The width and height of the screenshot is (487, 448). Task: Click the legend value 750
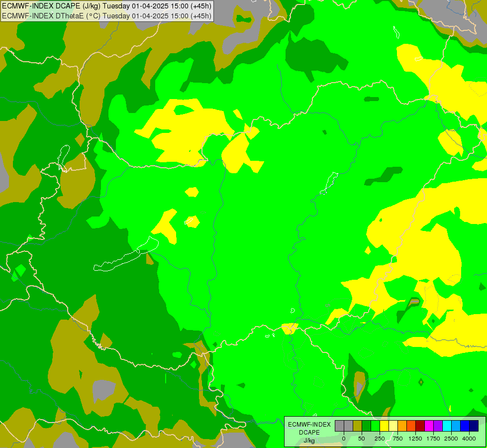tap(397, 439)
